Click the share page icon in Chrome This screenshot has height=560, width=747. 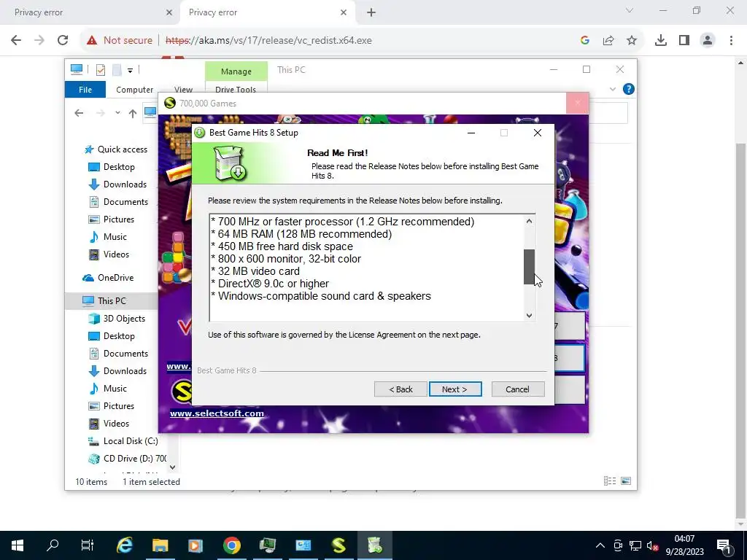pos(608,40)
